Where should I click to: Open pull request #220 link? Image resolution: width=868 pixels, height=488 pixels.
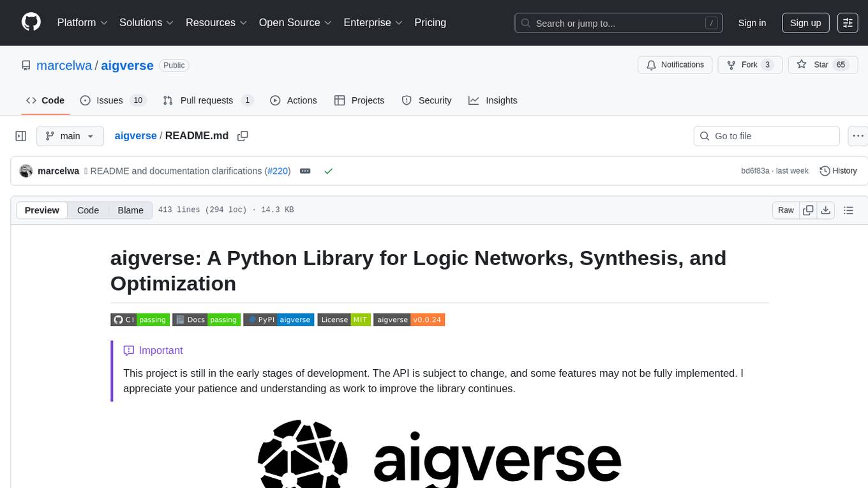(x=278, y=171)
